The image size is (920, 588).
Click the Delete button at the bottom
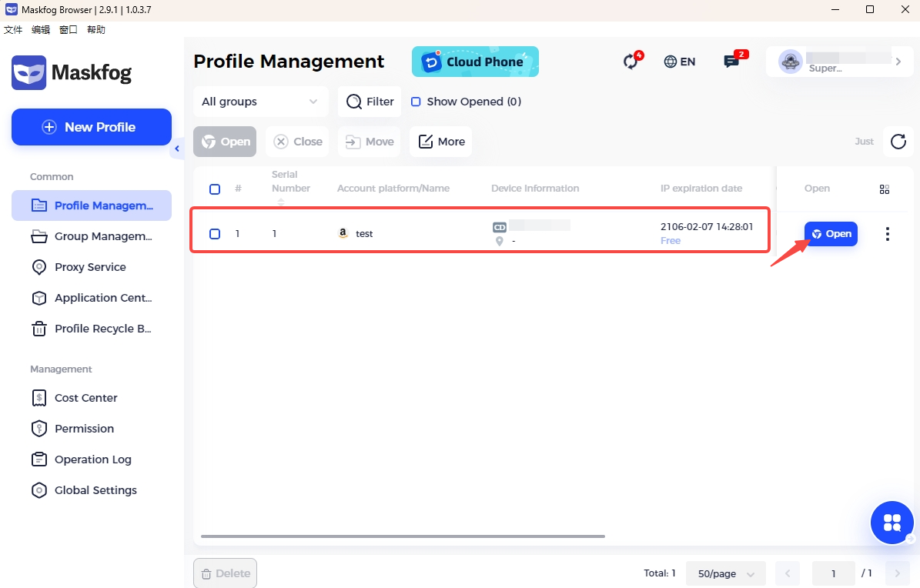pyautogui.click(x=226, y=573)
